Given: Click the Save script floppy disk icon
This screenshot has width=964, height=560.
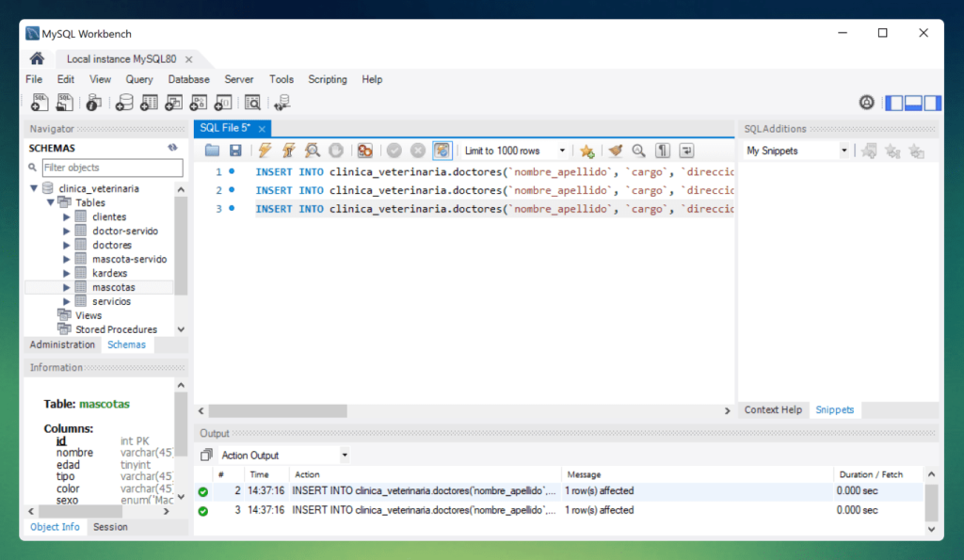Looking at the screenshot, I should pyautogui.click(x=235, y=151).
